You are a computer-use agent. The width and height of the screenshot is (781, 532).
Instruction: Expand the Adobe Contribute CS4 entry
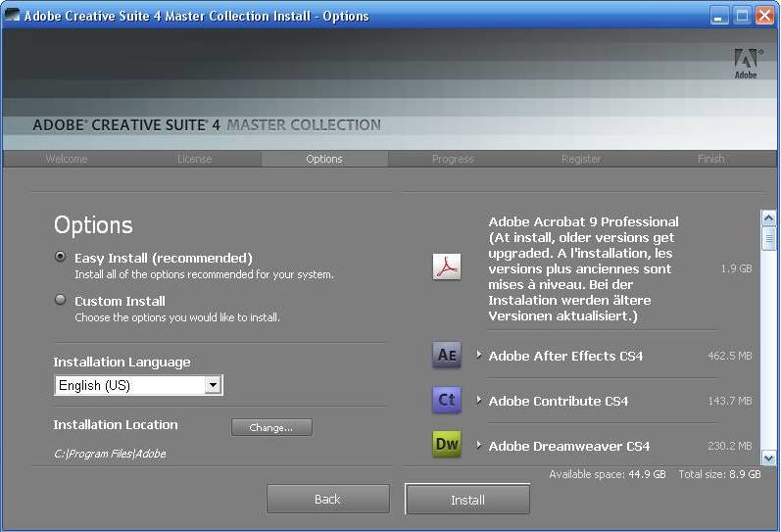click(478, 400)
